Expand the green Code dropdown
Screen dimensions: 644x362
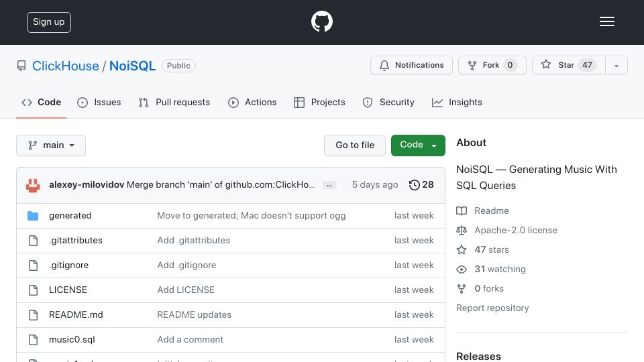[x=418, y=145]
